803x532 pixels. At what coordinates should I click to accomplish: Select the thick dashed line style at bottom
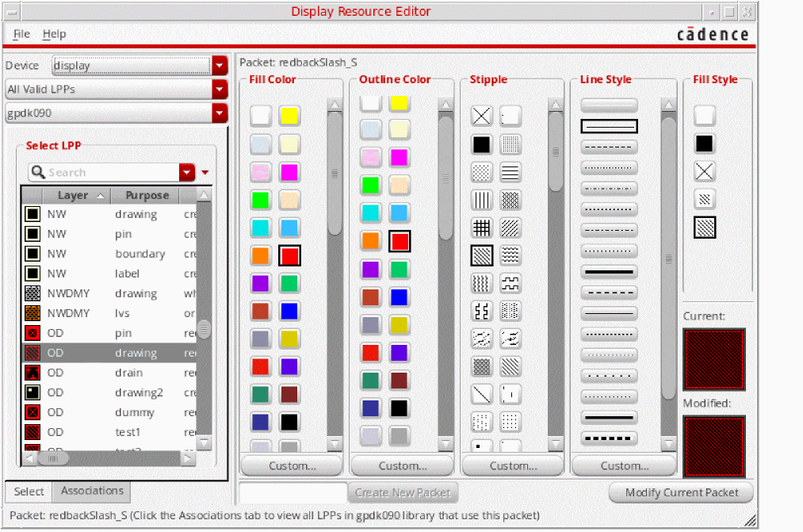(x=609, y=438)
